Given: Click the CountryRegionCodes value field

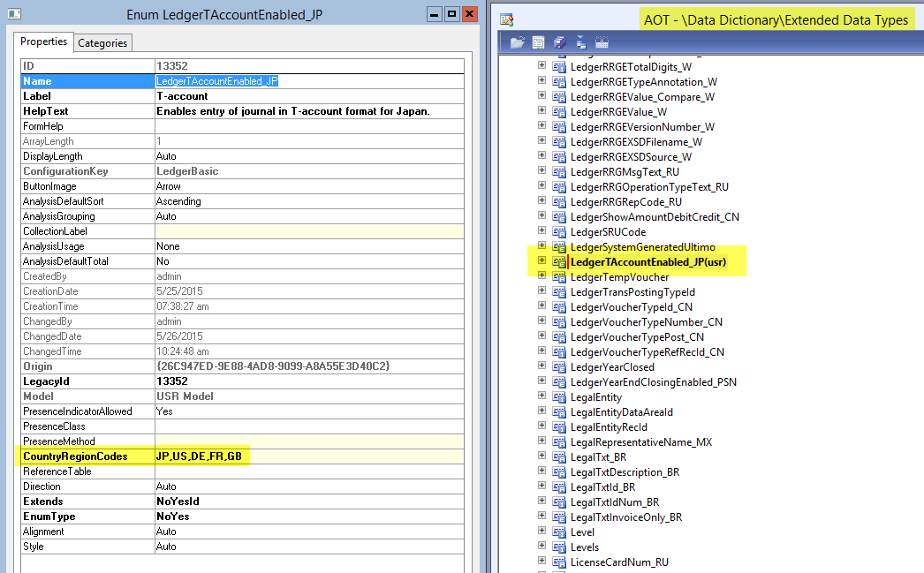Looking at the screenshot, I should pos(309,456).
